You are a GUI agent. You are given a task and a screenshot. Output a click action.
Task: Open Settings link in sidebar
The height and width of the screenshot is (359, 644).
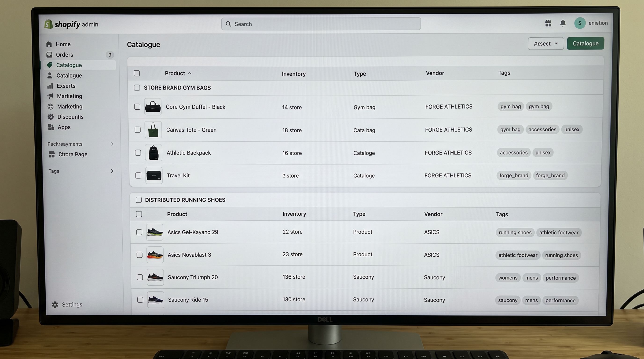point(72,305)
